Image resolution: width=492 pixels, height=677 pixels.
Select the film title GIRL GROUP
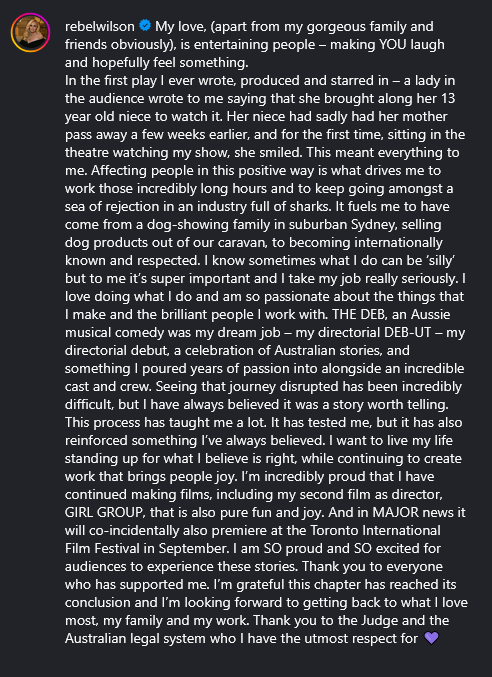pyautogui.click(x=104, y=512)
